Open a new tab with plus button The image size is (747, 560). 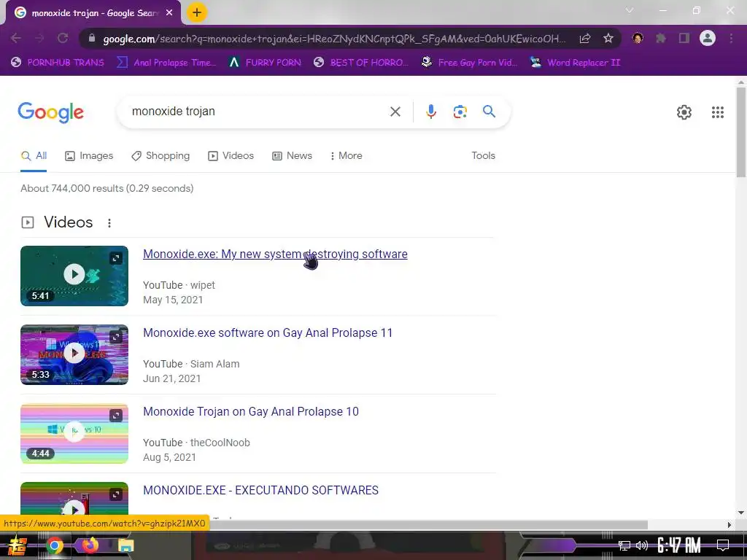pos(197,13)
